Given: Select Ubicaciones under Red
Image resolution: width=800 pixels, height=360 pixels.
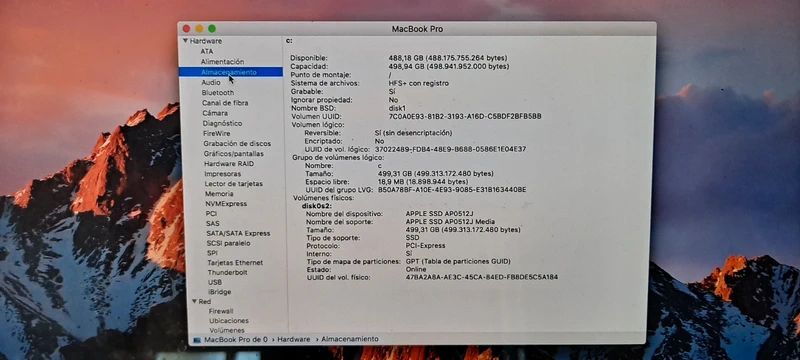Looking at the screenshot, I should (229, 321).
